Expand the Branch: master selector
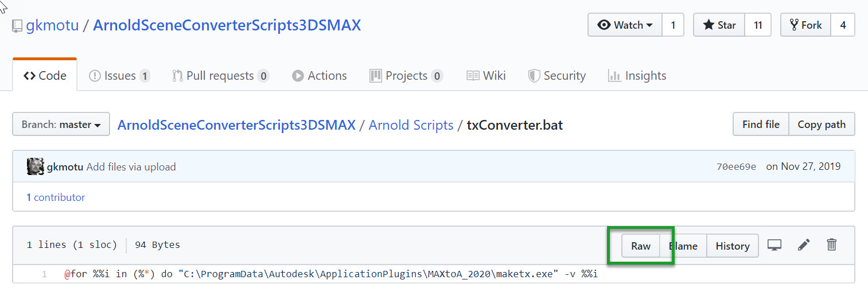Image resolution: width=868 pixels, height=299 pixels. click(61, 125)
